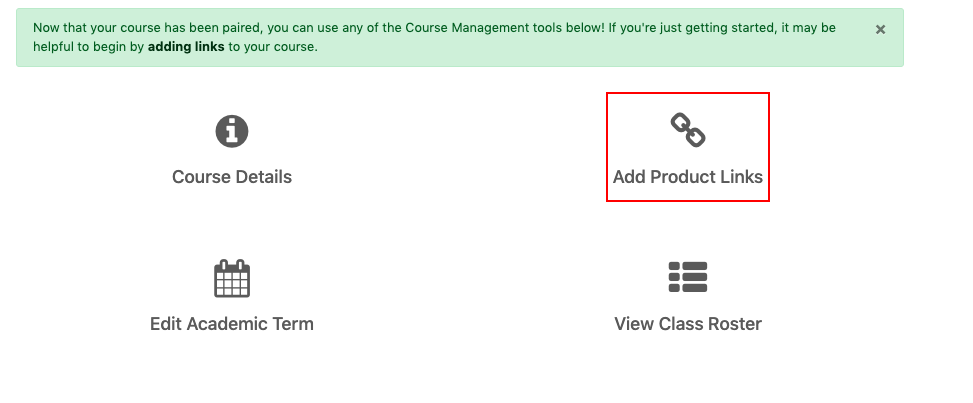
Task: Open the Course Details label
Action: (x=231, y=177)
